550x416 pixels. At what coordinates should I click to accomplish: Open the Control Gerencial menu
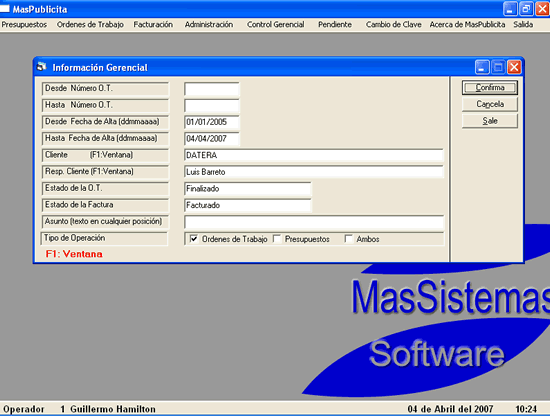point(275,25)
